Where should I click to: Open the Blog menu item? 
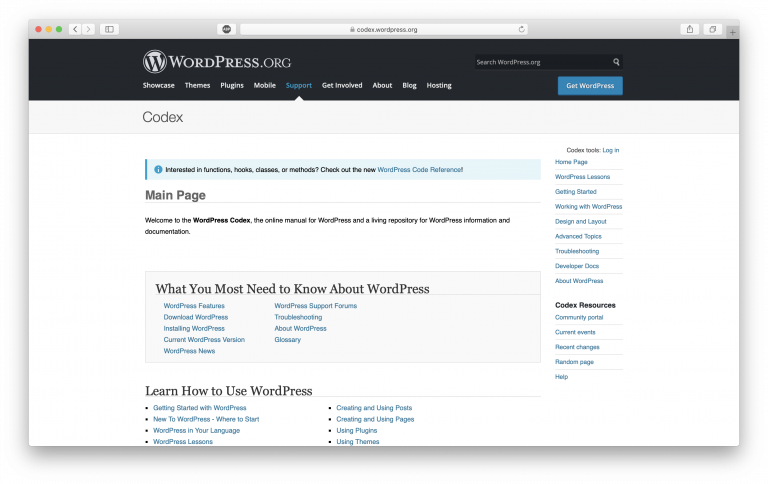click(x=409, y=85)
